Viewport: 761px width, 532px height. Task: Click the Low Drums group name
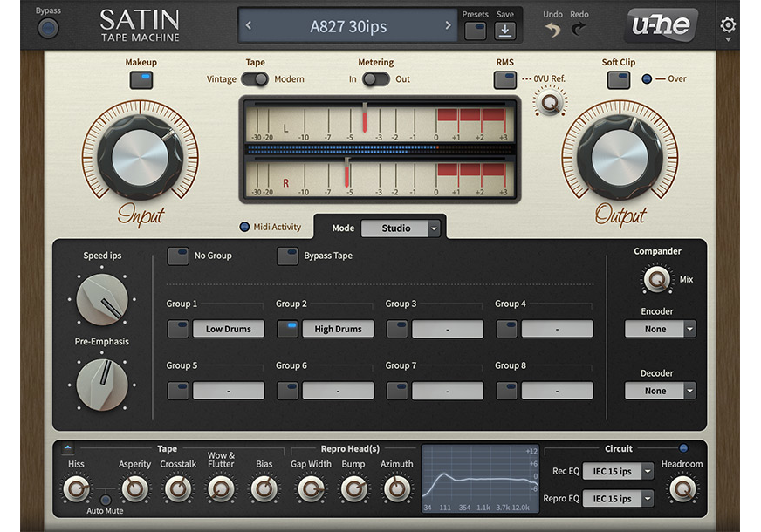coord(229,329)
